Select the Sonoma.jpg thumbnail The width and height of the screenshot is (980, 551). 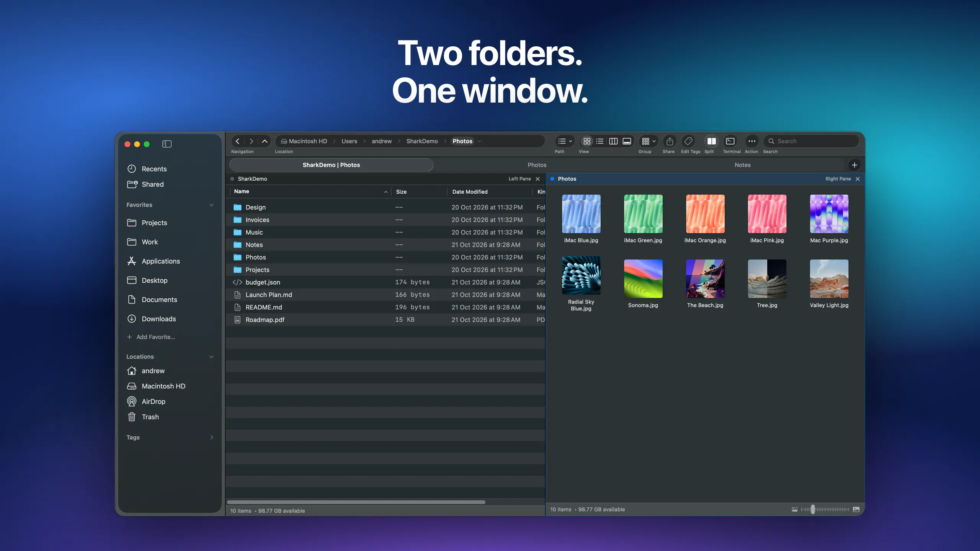coord(643,279)
